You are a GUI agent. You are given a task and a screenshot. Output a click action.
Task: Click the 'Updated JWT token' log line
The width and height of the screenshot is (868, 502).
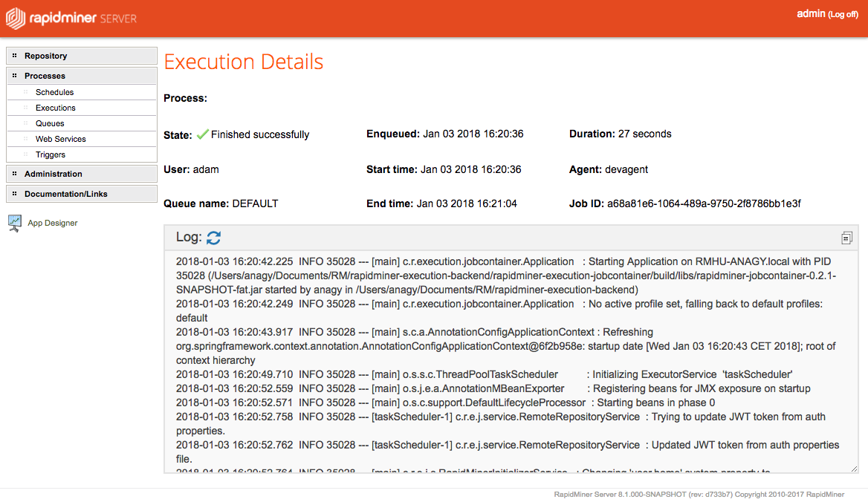(508, 452)
